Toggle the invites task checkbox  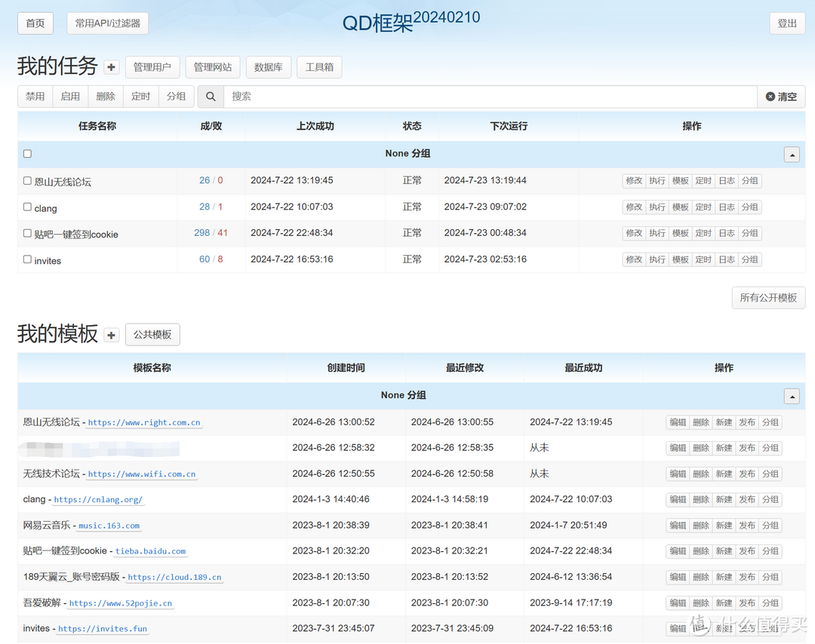[x=27, y=259]
